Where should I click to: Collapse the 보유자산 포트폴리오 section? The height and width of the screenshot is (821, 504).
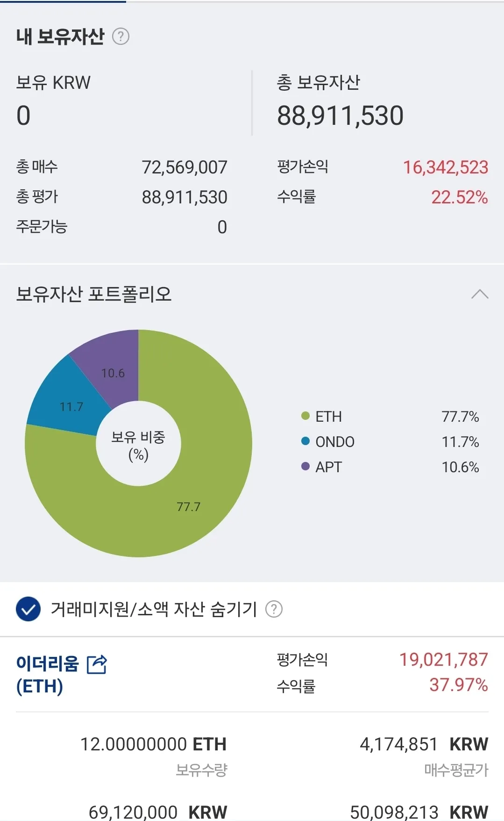coord(480,294)
